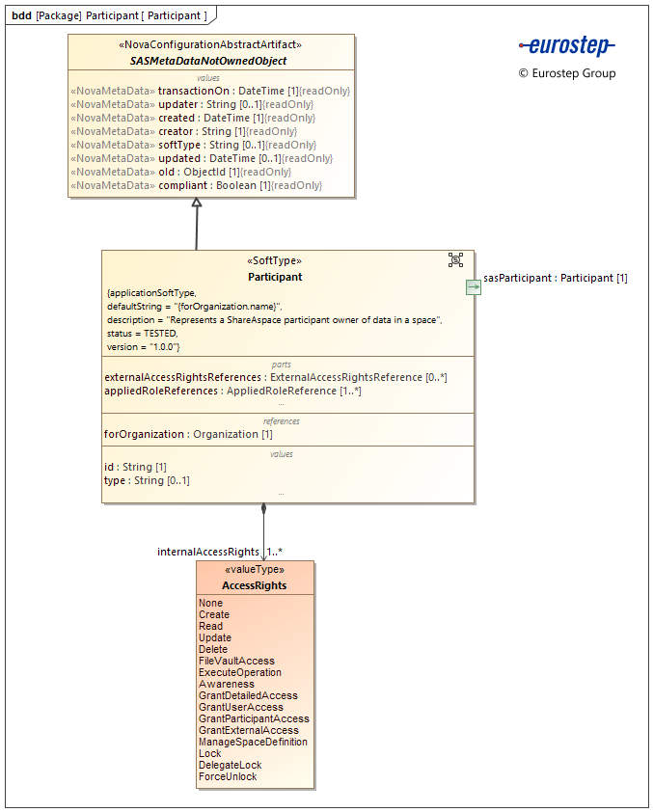This screenshot has height=812, width=653.
Task: Select the forOrganization : Organization reference
Action: click(188, 434)
